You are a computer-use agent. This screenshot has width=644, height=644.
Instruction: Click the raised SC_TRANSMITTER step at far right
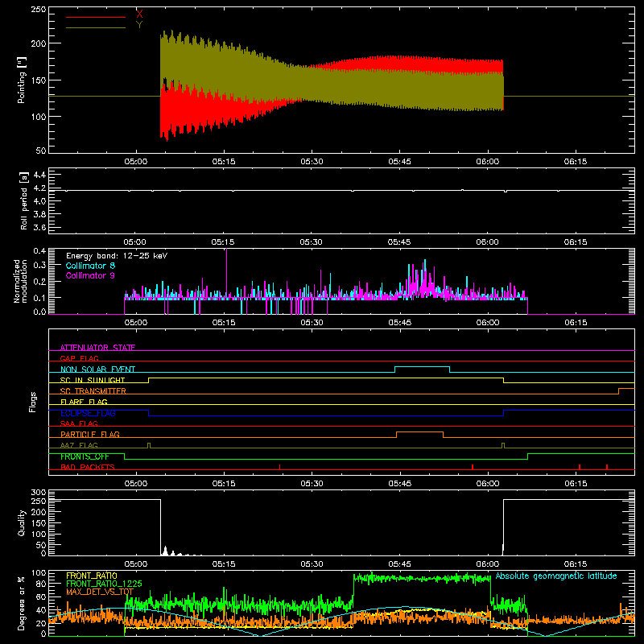click(627, 389)
